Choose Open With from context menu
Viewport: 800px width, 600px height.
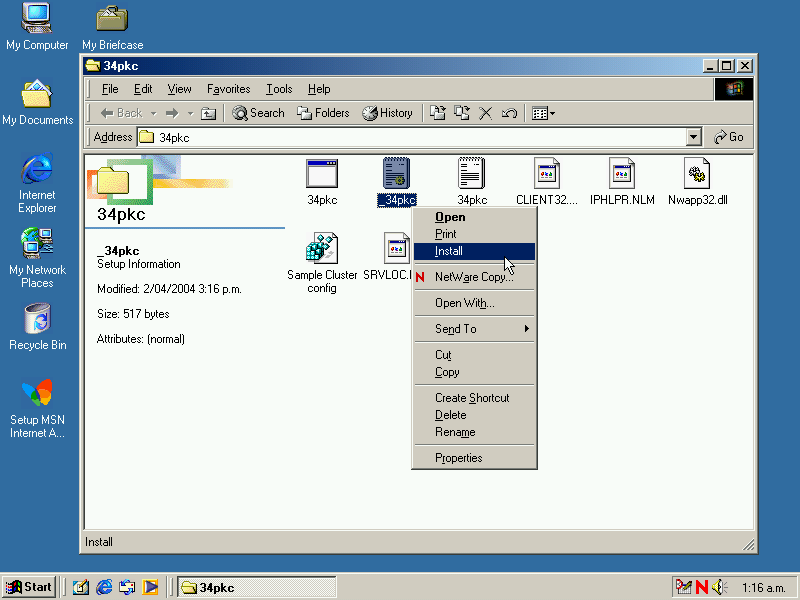coord(474,303)
